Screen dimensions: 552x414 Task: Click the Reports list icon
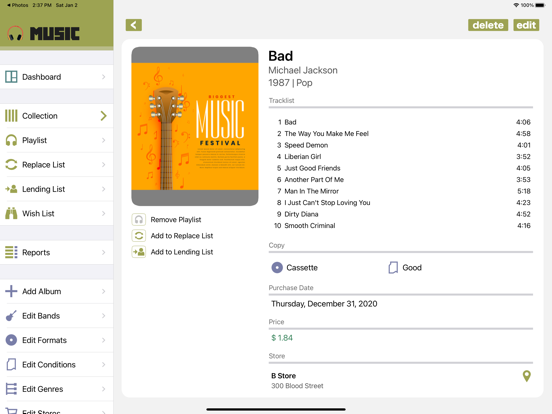(x=11, y=252)
